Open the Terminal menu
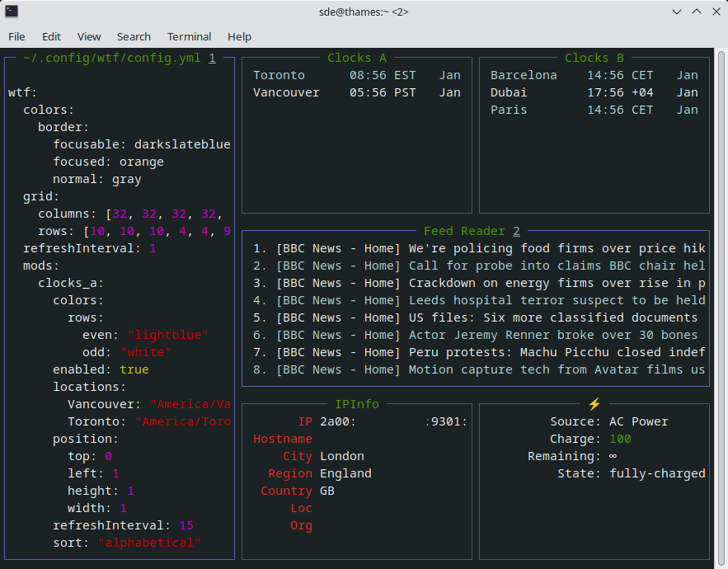 click(x=189, y=36)
